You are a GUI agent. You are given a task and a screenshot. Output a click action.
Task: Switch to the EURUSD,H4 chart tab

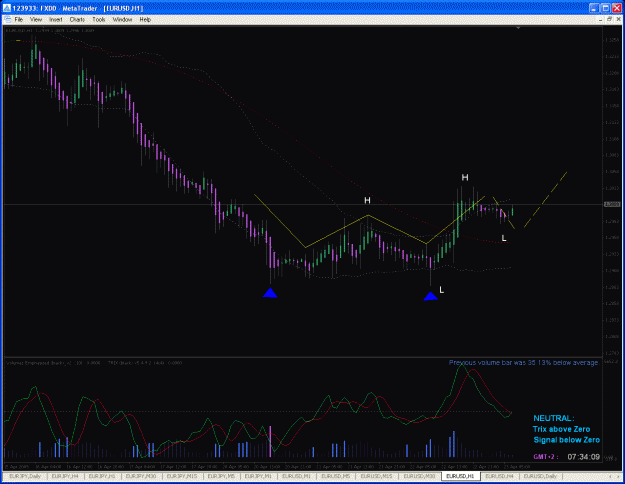[x=499, y=476]
